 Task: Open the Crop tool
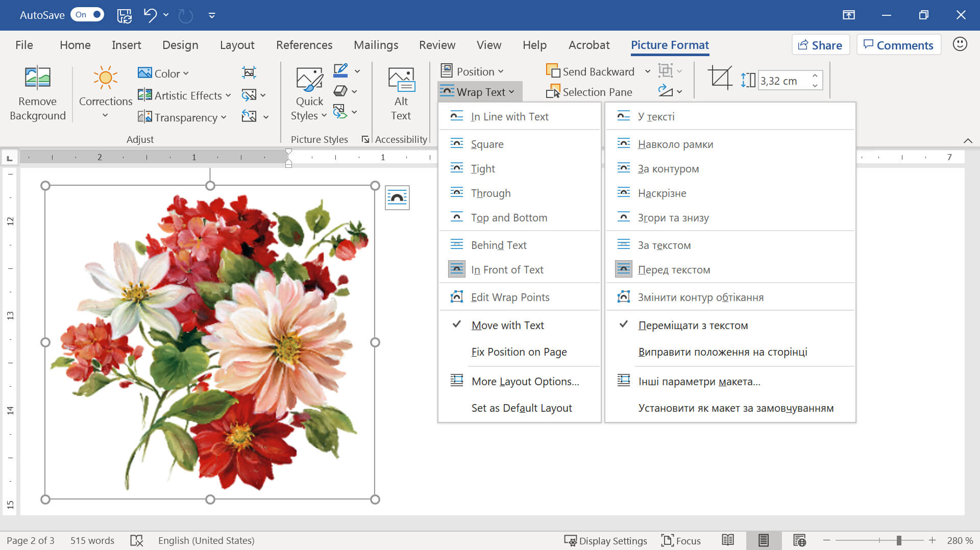click(x=720, y=79)
